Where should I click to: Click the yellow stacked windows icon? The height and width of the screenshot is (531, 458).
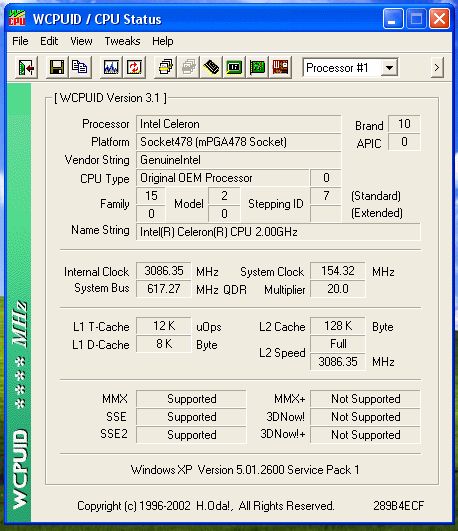click(165, 67)
